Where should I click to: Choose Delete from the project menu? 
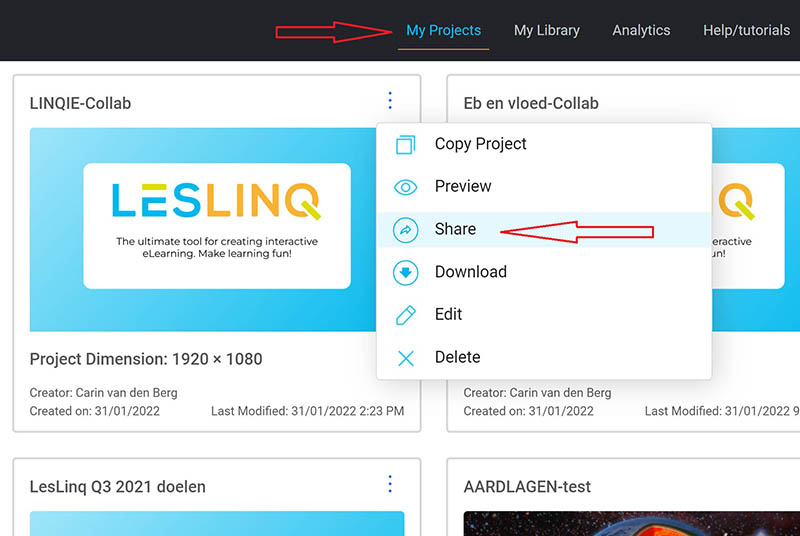(x=544, y=358)
